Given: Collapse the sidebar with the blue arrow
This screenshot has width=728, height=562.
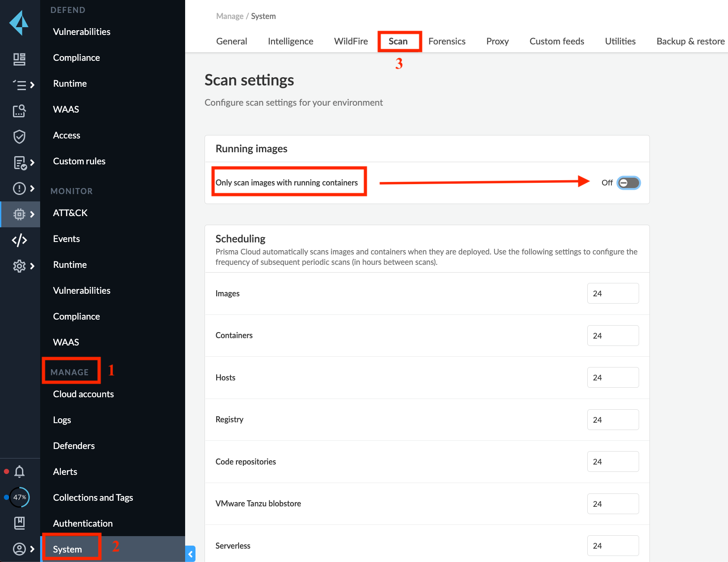Looking at the screenshot, I should click(x=190, y=554).
